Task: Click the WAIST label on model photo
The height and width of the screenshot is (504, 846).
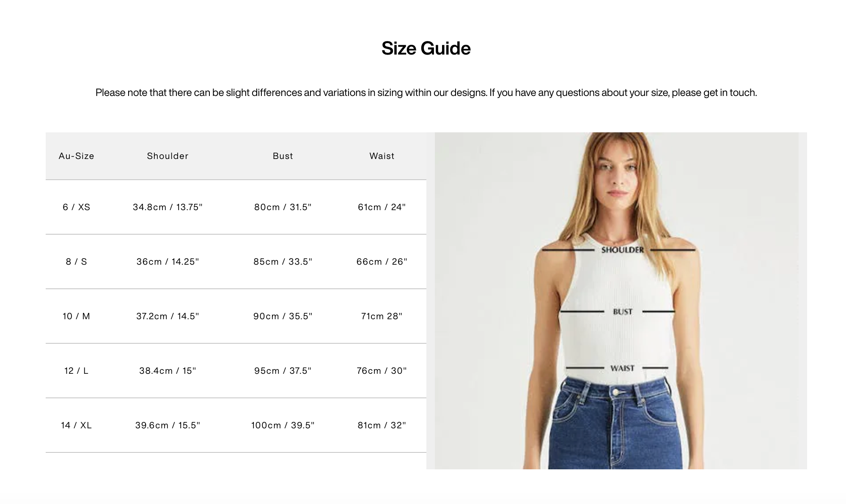Action: pyautogui.click(x=622, y=368)
